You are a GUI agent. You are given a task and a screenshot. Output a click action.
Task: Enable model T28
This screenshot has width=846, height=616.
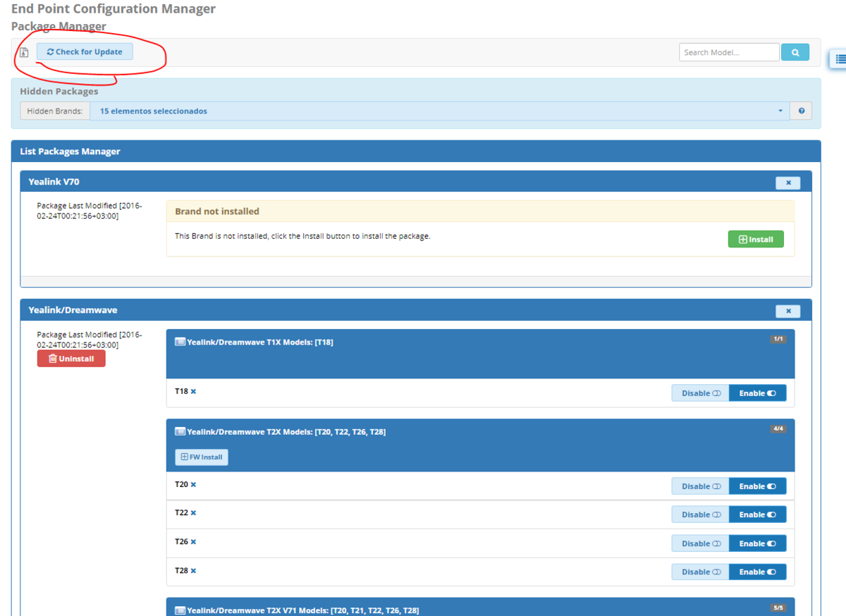click(x=757, y=572)
